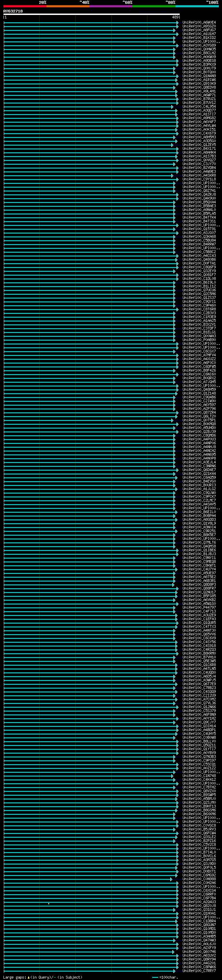The image size is (222, 980).
Task: Select hit label UniRef100_A0KW09
Action: [x=199, y=57]
